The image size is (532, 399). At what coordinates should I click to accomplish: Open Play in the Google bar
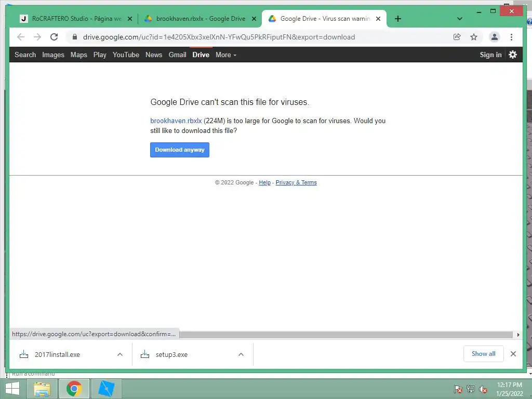click(100, 55)
